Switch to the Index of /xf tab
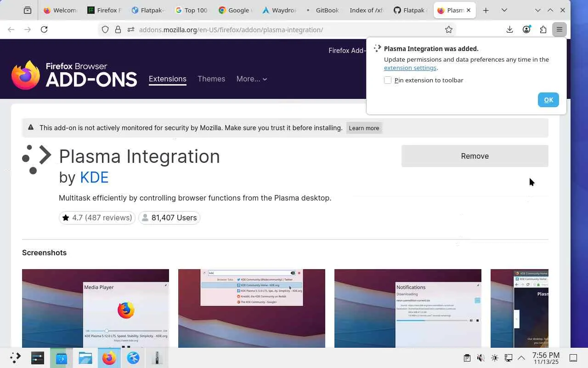Screen dimensions: 588x368 click(x=366, y=10)
